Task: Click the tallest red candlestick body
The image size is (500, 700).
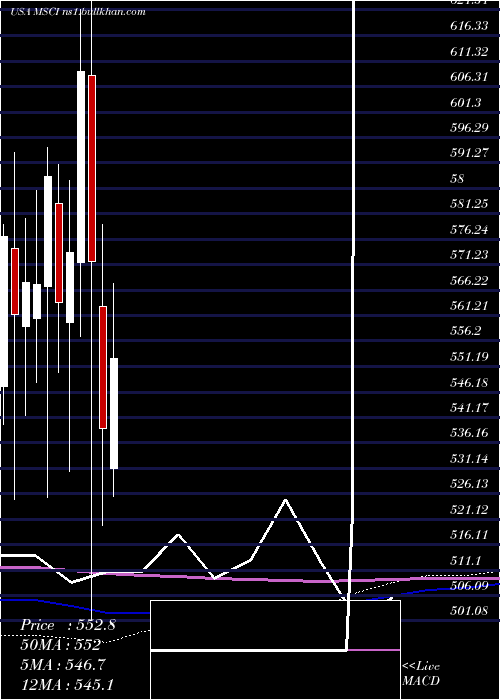Action: pos(92,168)
